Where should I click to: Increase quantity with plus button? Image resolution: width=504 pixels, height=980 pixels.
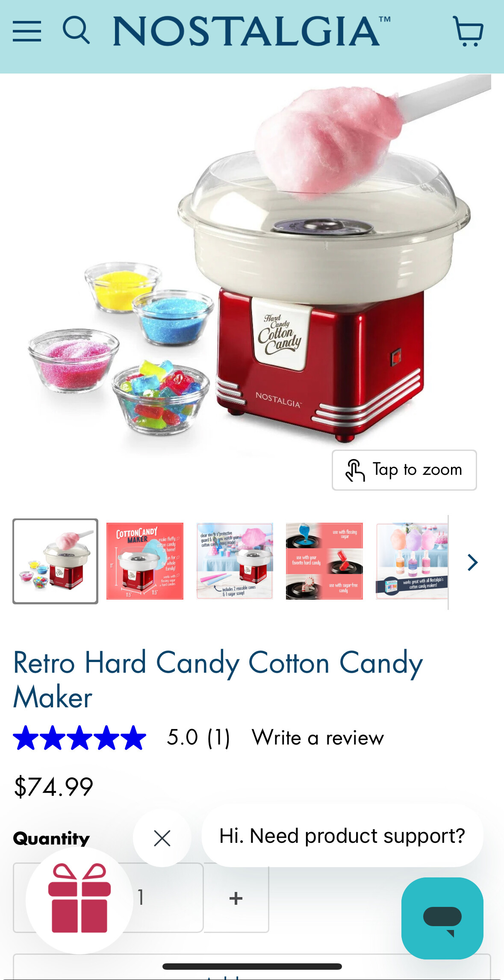236,898
